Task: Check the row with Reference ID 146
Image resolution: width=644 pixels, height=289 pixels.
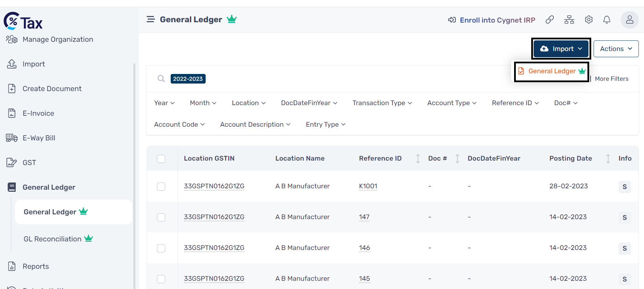Action: point(161,248)
